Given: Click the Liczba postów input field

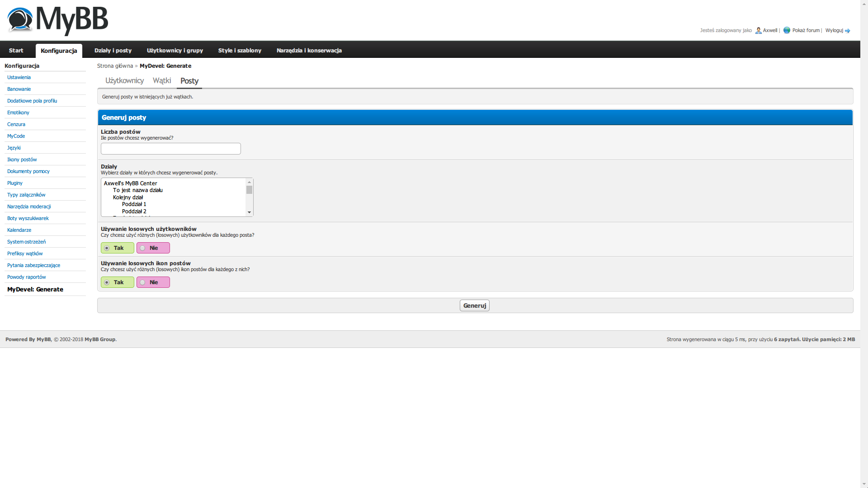Looking at the screenshot, I should 171,149.
